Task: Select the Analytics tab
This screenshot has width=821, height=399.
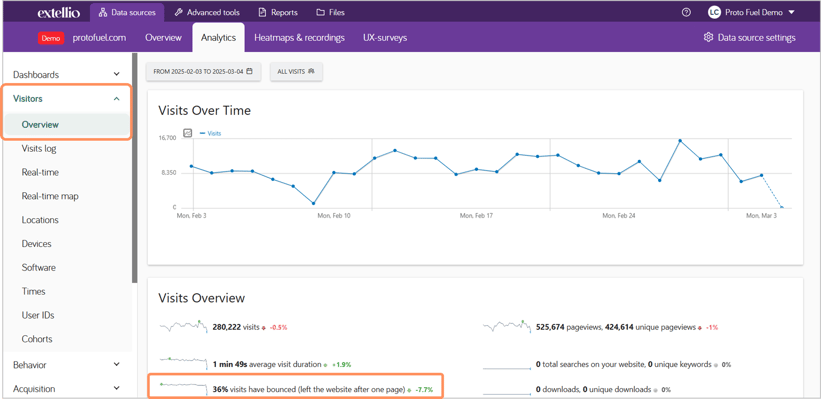Action: point(218,38)
